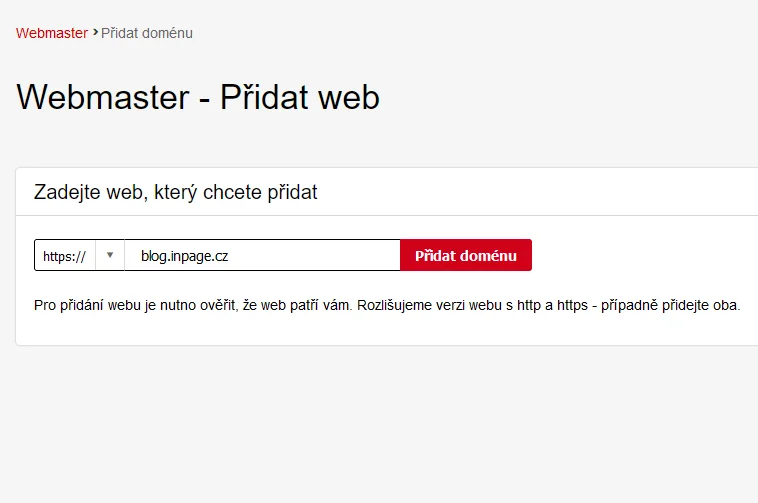
Task: Select the https:// text in the combo box
Action: (64, 256)
